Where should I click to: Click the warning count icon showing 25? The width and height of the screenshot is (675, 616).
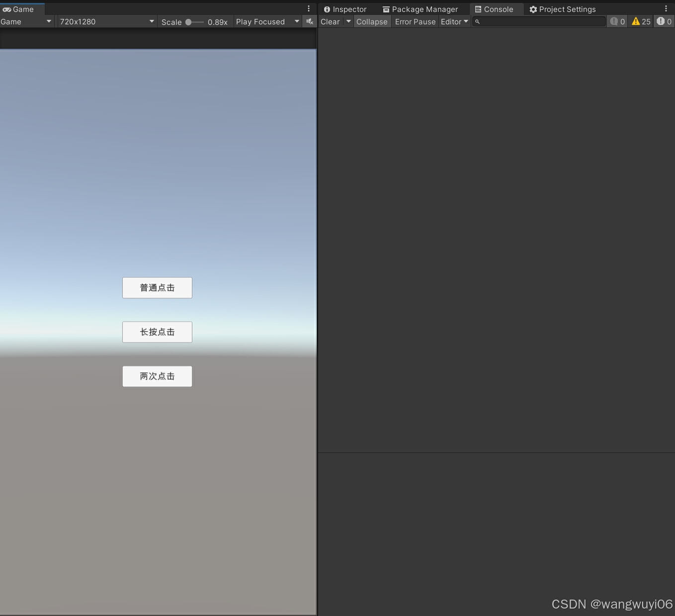click(x=640, y=21)
